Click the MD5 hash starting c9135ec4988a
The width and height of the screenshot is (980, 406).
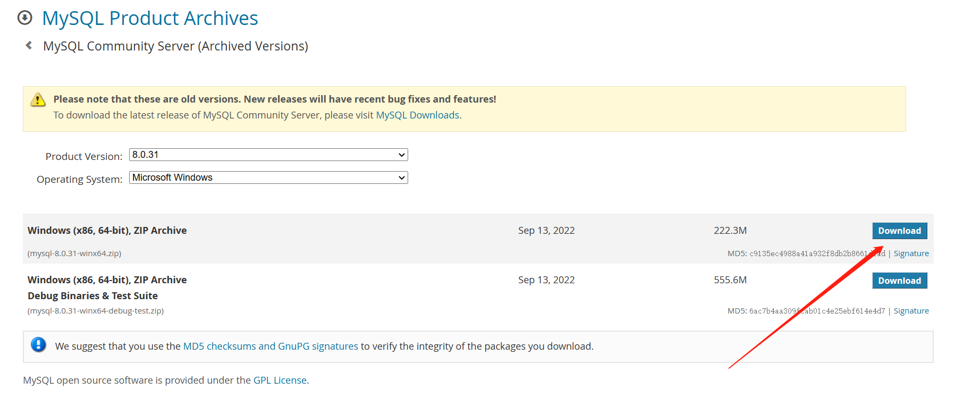[817, 253]
